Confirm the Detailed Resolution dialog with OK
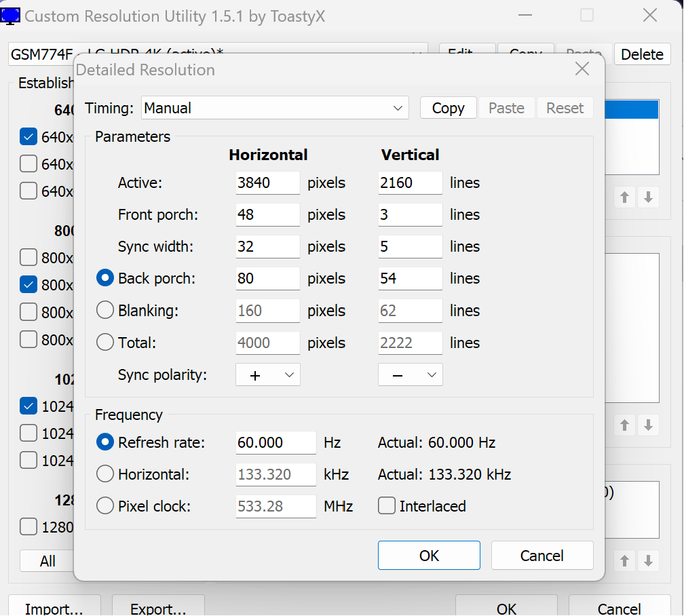Viewport: 684px width, 616px height. (429, 556)
